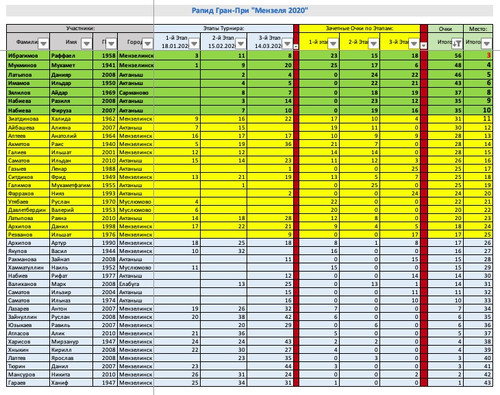Expand the birth year column filter
Screen dimensions: 500x395
coord(111,43)
